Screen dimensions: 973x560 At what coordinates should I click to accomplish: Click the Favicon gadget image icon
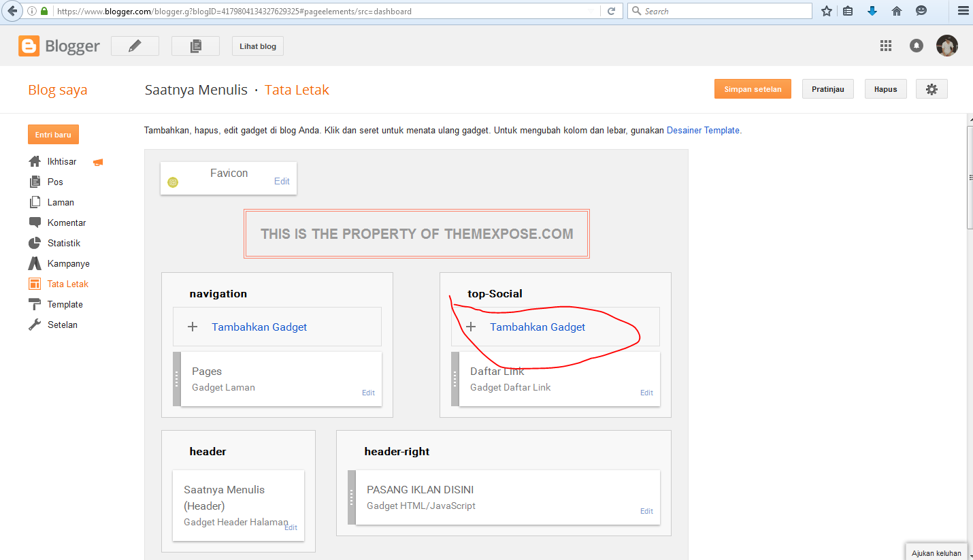[173, 182]
